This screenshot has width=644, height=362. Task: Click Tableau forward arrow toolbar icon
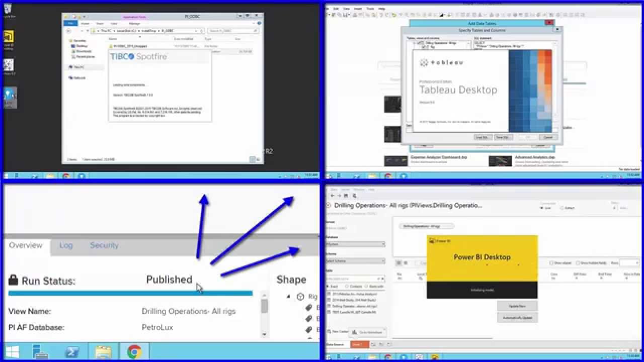pyautogui.click(x=340, y=196)
